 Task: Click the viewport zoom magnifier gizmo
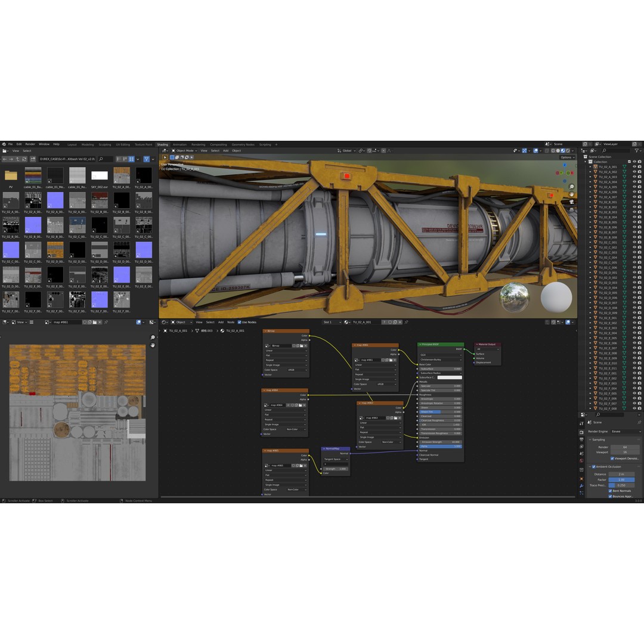point(571,187)
